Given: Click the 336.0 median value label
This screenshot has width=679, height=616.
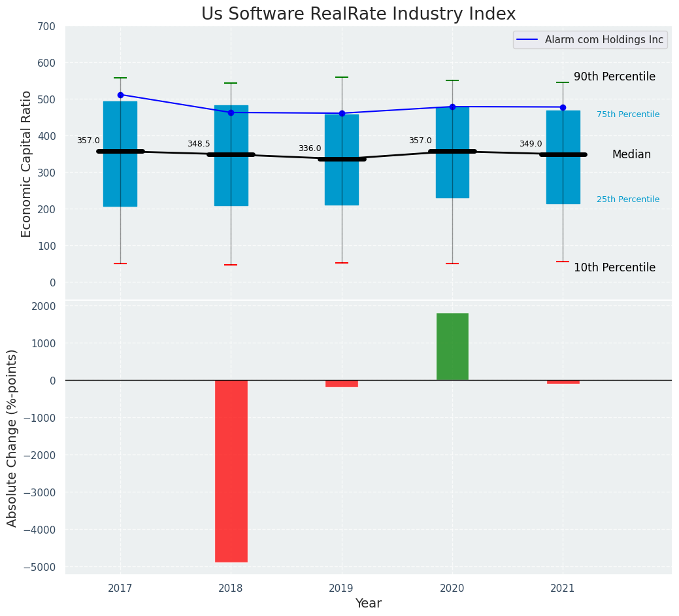Looking at the screenshot, I should tap(310, 148).
